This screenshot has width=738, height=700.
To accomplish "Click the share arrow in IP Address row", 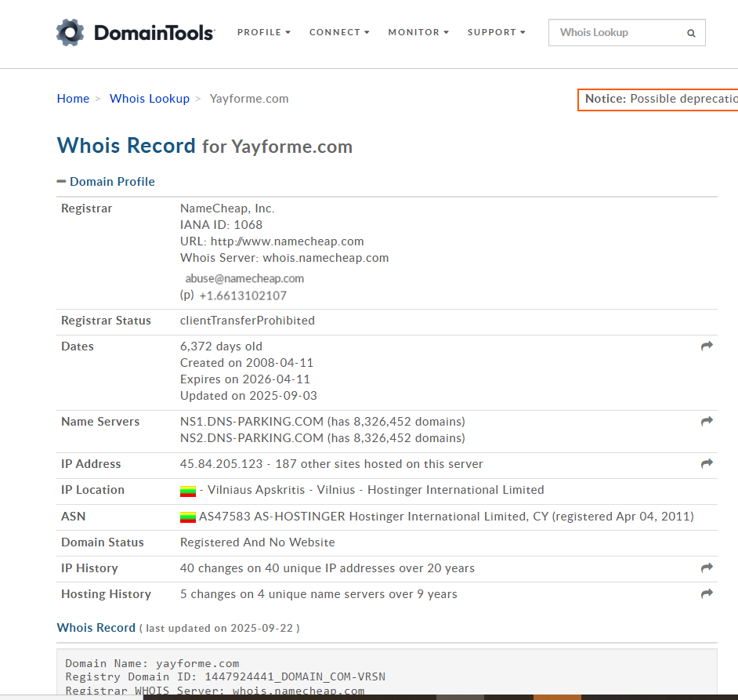I will pos(707,464).
